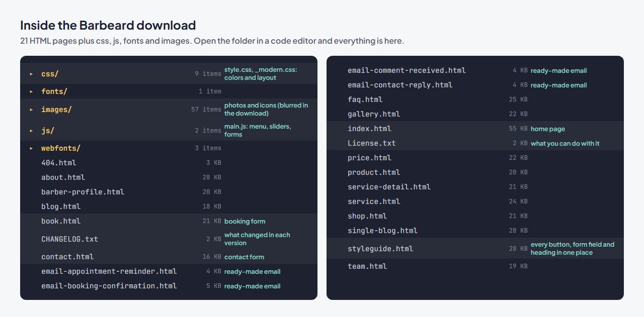Click the barber-profile.html file name

[83, 192]
